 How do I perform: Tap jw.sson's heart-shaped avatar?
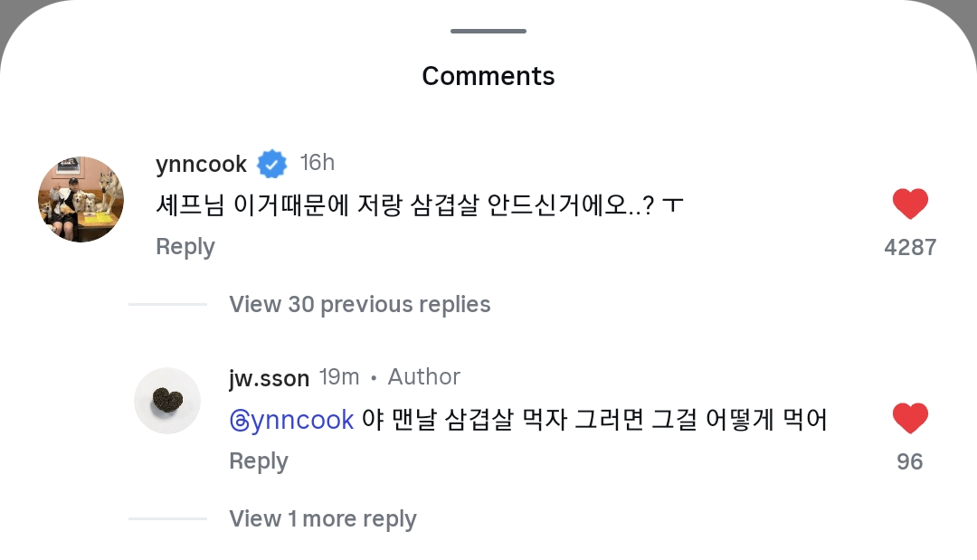pyautogui.click(x=167, y=401)
